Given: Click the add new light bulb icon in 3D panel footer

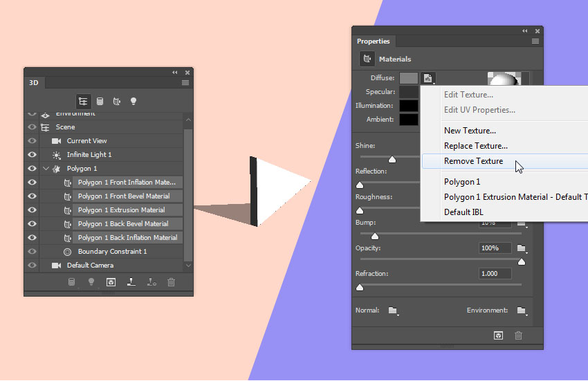Looking at the screenshot, I should tap(91, 282).
